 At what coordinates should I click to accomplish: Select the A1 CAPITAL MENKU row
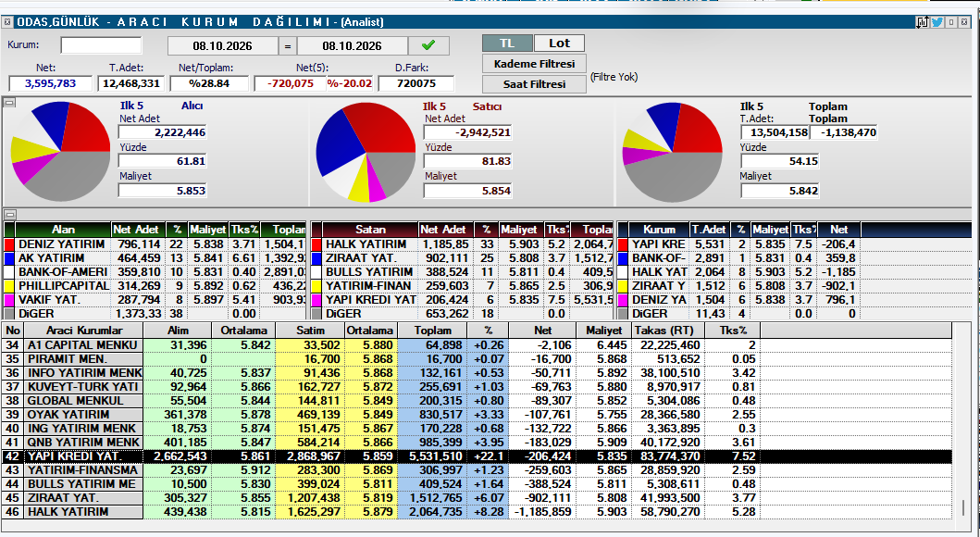477,345
